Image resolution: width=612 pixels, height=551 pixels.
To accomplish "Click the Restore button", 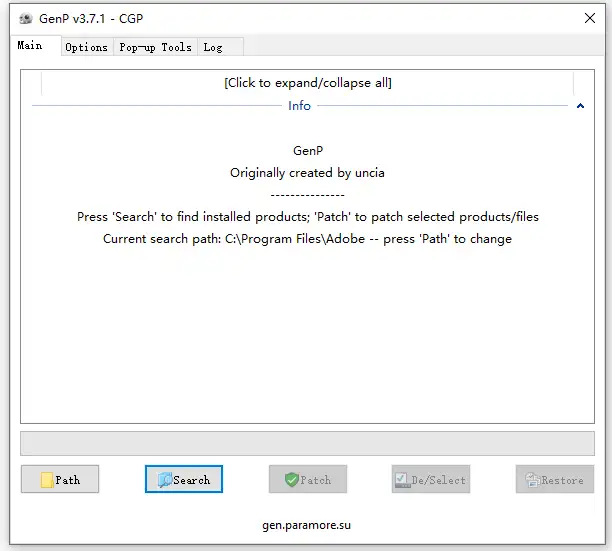I will pos(555,479).
